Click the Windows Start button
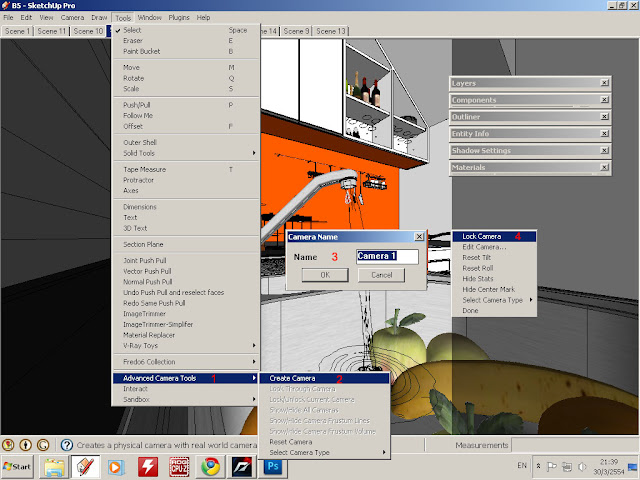The width and height of the screenshot is (640, 480). click(x=17, y=467)
